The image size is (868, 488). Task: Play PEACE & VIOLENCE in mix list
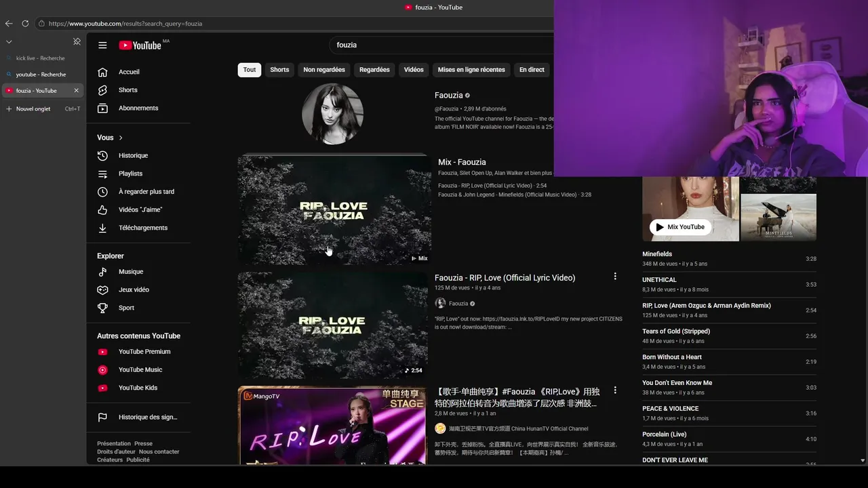(x=729, y=413)
